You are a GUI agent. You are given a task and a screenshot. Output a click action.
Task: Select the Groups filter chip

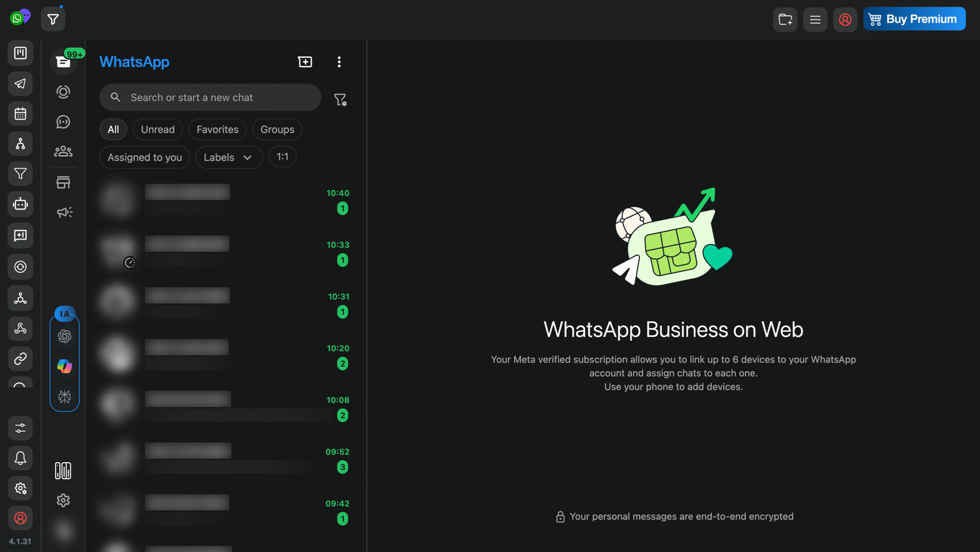click(x=277, y=129)
